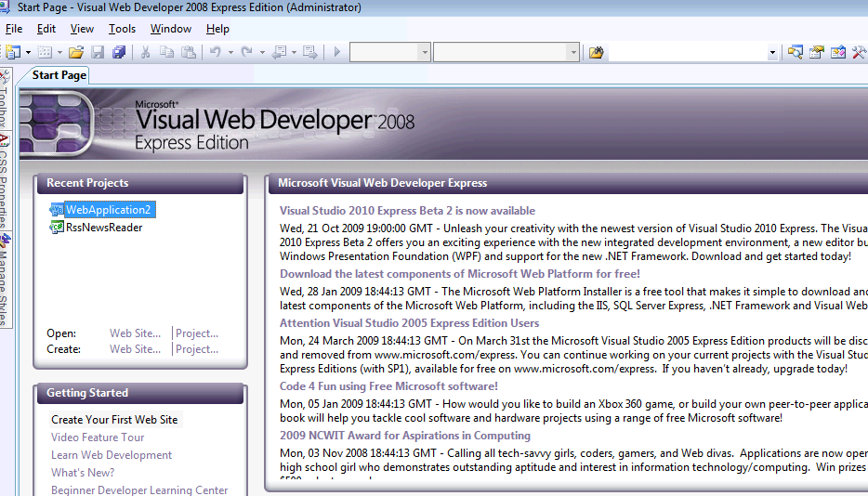Click the Toolbox hammer-and-wrench icon

[x=860, y=53]
